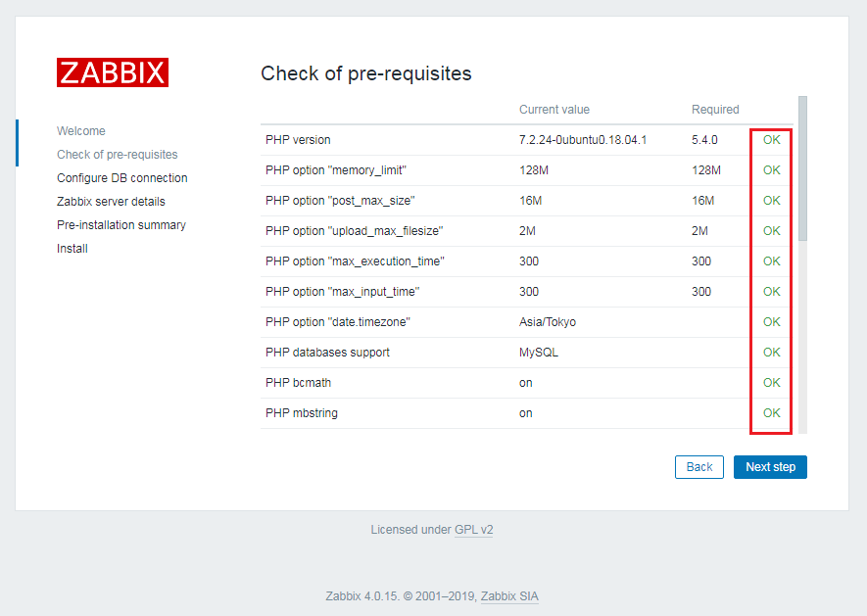
Task: Open the Check of pre-requisites step
Action: (117, 154)
